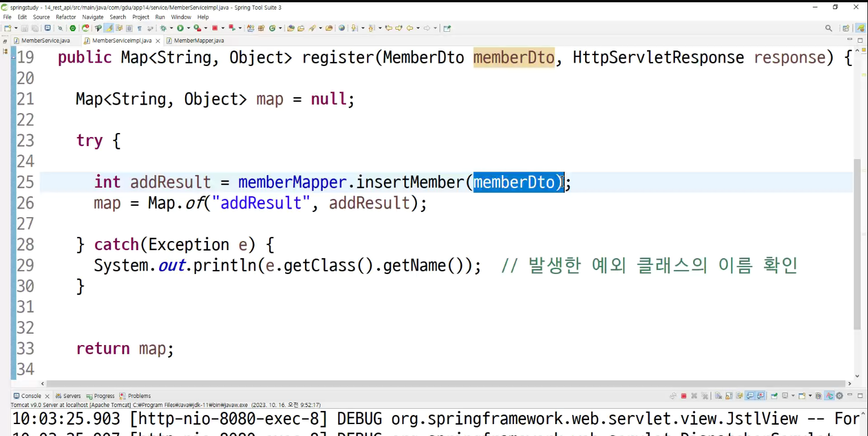Click the Clear Console icon
The height and width of the screenshot is (436, 868).
tap(719, 396)
